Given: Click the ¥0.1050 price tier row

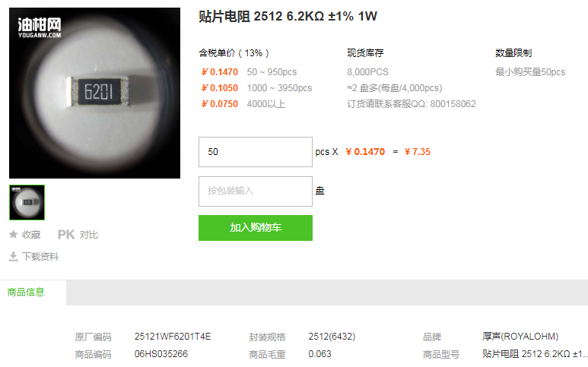Looking at the screenshot, I should point(256,88).
